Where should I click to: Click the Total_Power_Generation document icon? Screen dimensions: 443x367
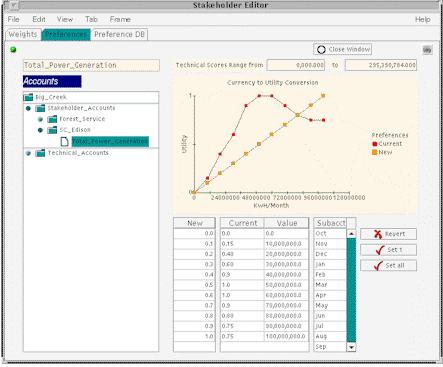click(x=65, y=142)
